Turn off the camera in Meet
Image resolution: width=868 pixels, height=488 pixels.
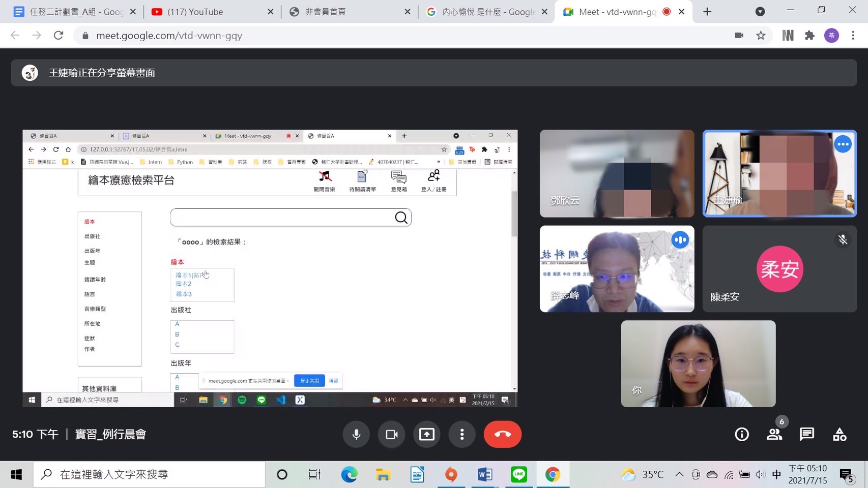click(x=391, y=434)
